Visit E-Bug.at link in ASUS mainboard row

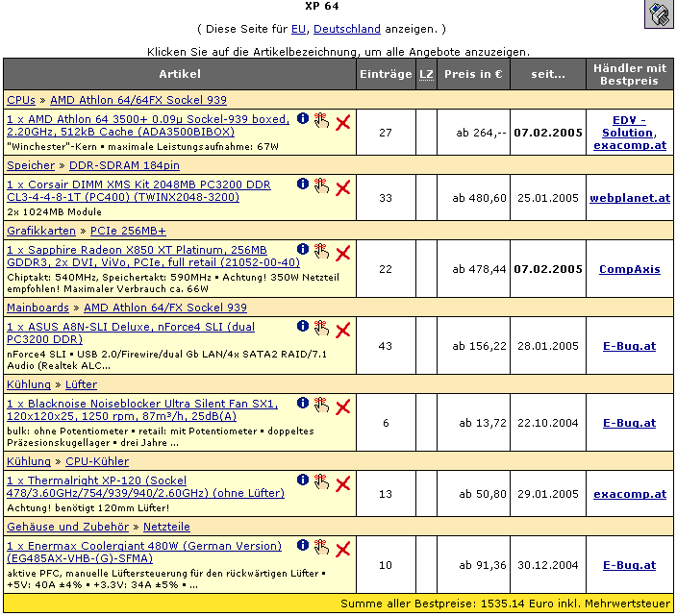(630, 346)
